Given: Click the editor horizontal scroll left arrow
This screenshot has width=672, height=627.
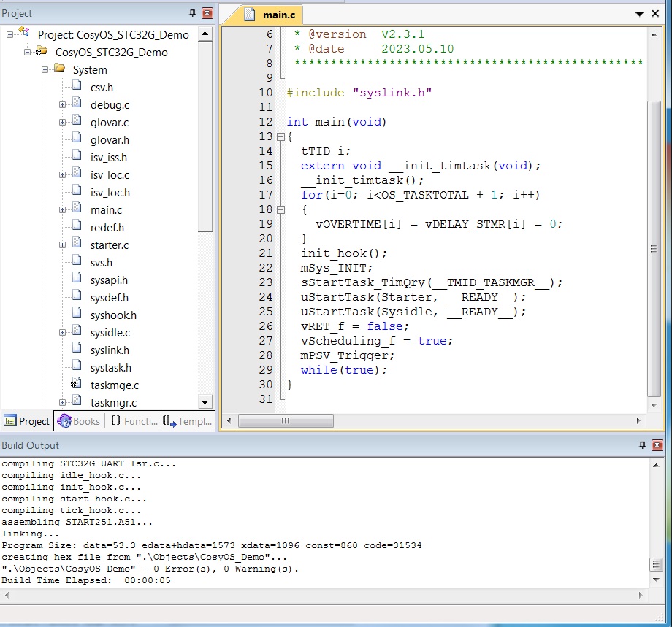Looking at the screenshot, I should pos(229,420).
